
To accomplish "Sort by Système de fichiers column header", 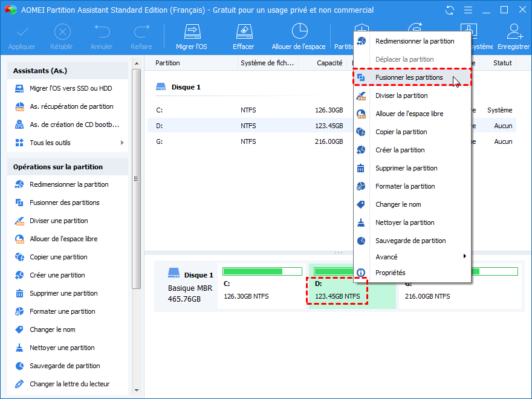I will [x=268, y=63].
